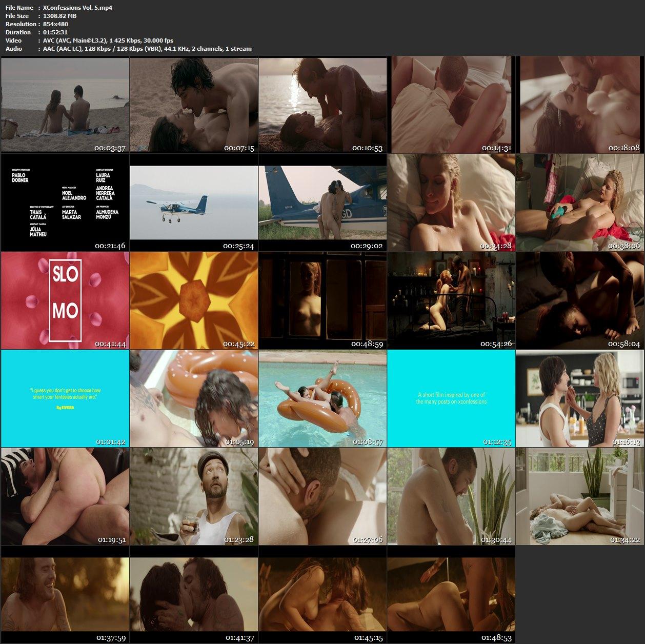Open the candlelit room frame at 00:54:26
The height and width of the screenshot is (644, 645).
(x=451, y=300)
